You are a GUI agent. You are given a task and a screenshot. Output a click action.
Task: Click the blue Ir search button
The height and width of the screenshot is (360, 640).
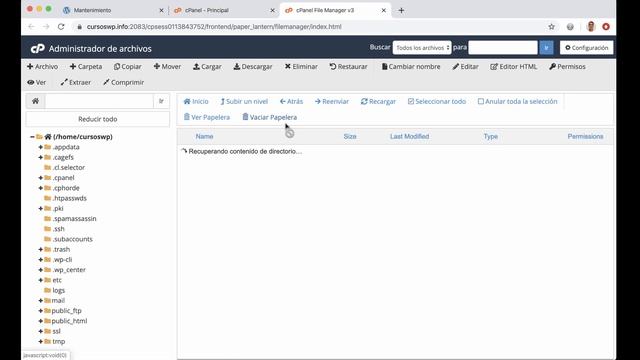[546, 48]
